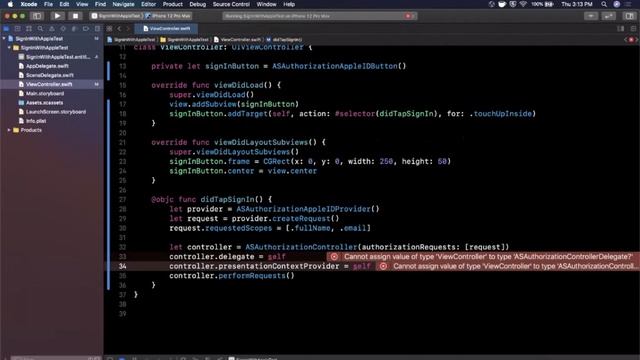Add an editor on right icon

pos(633,29)
